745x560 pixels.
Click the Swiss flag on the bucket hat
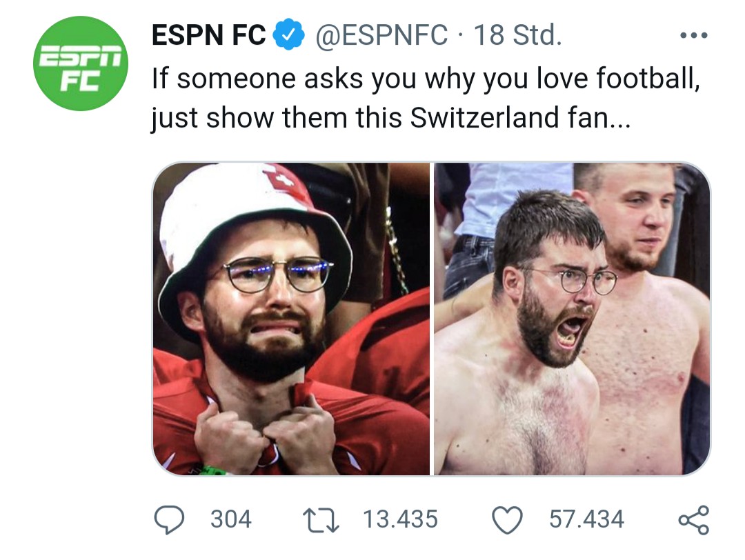point(283,179)
